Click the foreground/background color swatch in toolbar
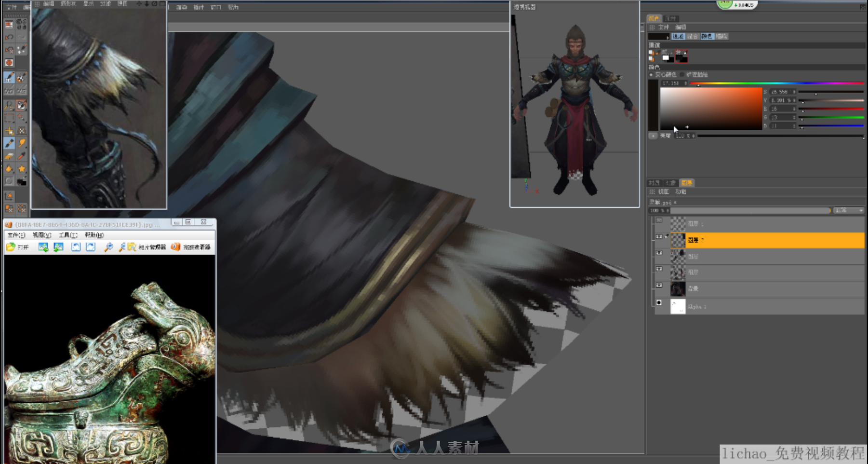The width and height of the screenshot is (868, 464). pyautogui.click(x=22, y=181)
